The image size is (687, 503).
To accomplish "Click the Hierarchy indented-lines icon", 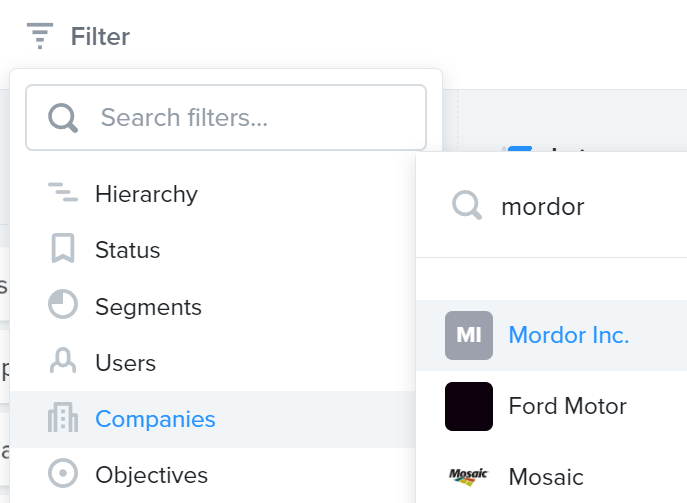I will click(63, 192).
